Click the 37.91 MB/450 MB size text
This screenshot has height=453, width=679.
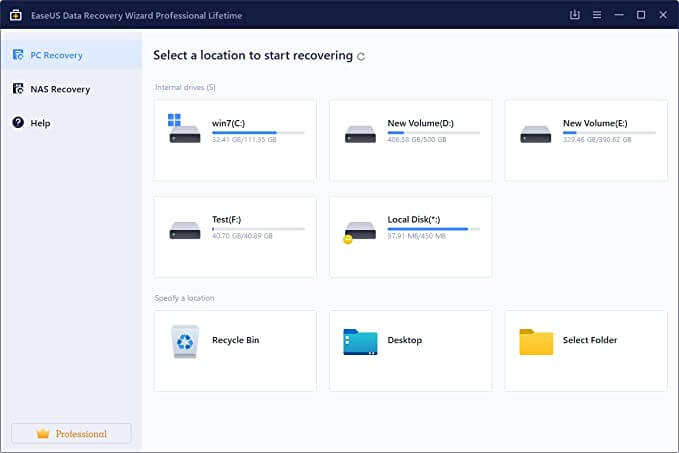click(x=417, y=236)
